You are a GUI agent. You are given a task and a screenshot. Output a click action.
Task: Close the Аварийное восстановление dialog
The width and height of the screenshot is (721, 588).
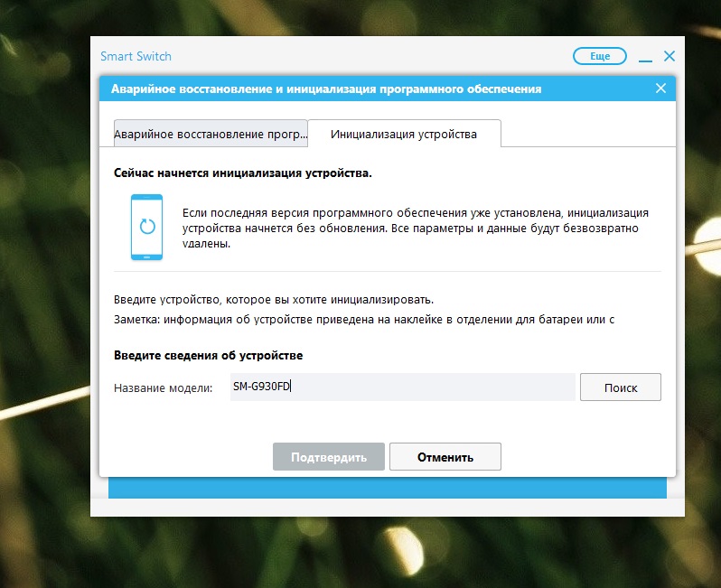click(660, 88)
